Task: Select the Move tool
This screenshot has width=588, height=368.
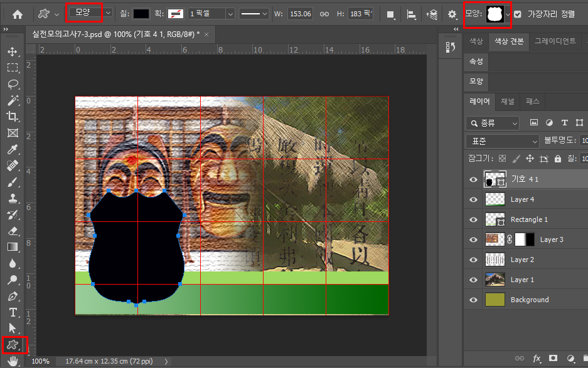Action: pyautogui.click(x=12, y=51)
